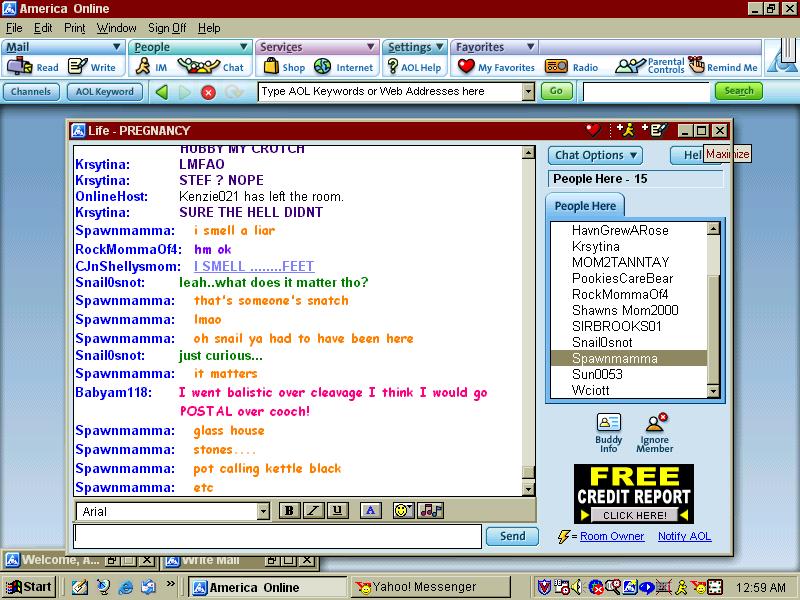Click the Channels button
The height and width of the screenshot is (600, 800).
31,92
